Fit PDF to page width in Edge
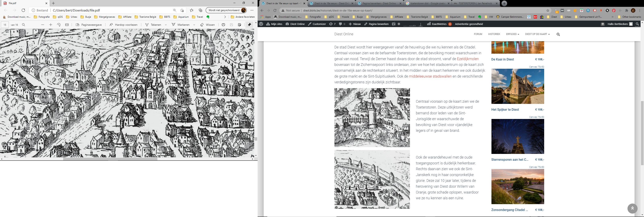644x217 pixels. click(67, 25)
